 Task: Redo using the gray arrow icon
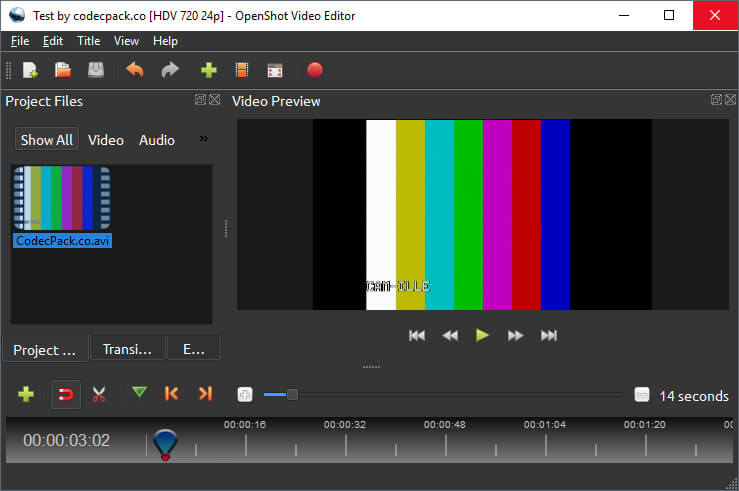click(170, 70)
